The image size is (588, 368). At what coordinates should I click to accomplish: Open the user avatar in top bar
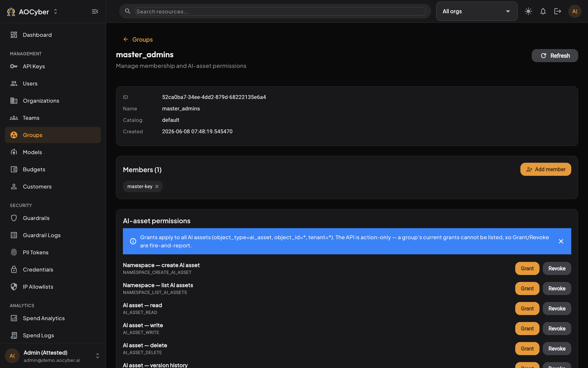click(575, 11)
